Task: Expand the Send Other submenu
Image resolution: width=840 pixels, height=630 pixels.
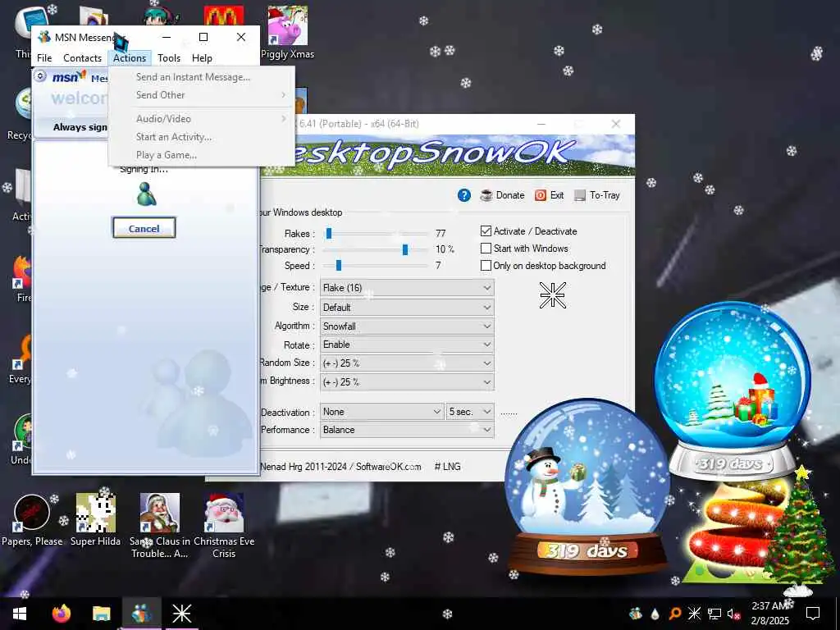Action: tap(202, 95)
